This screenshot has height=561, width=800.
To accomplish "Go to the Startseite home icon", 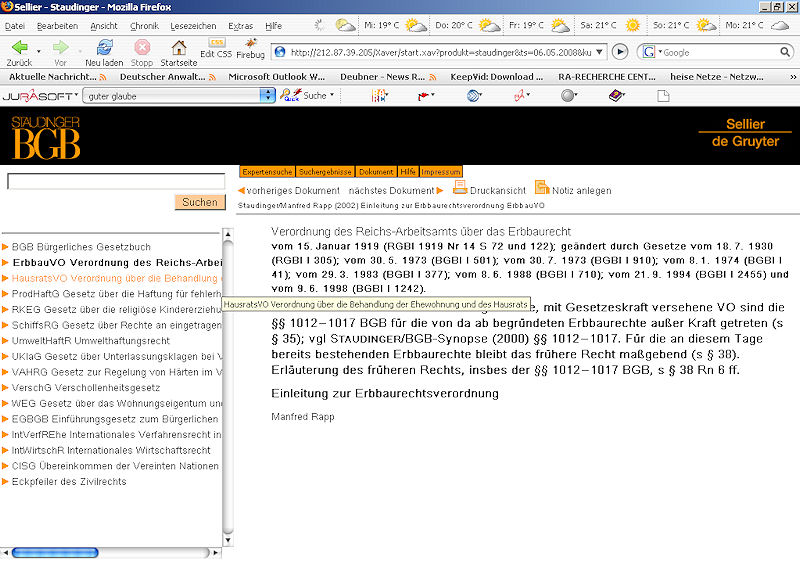I will (179, 47).
